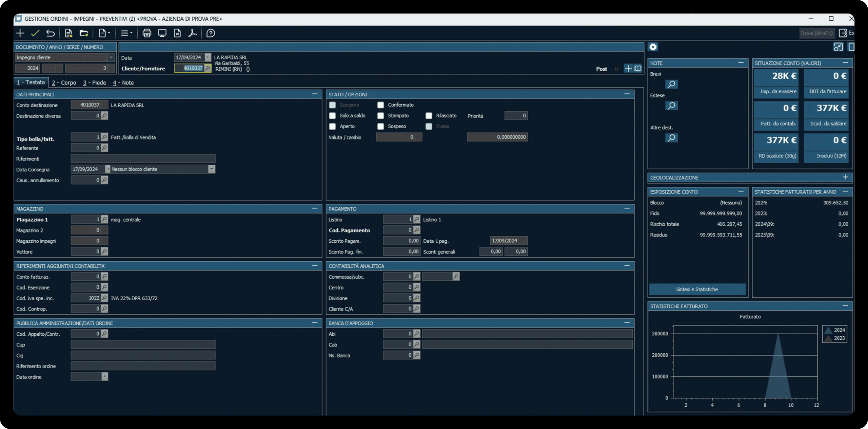
Task: Click the Word export toolbar icon
Action: [177, 33]
